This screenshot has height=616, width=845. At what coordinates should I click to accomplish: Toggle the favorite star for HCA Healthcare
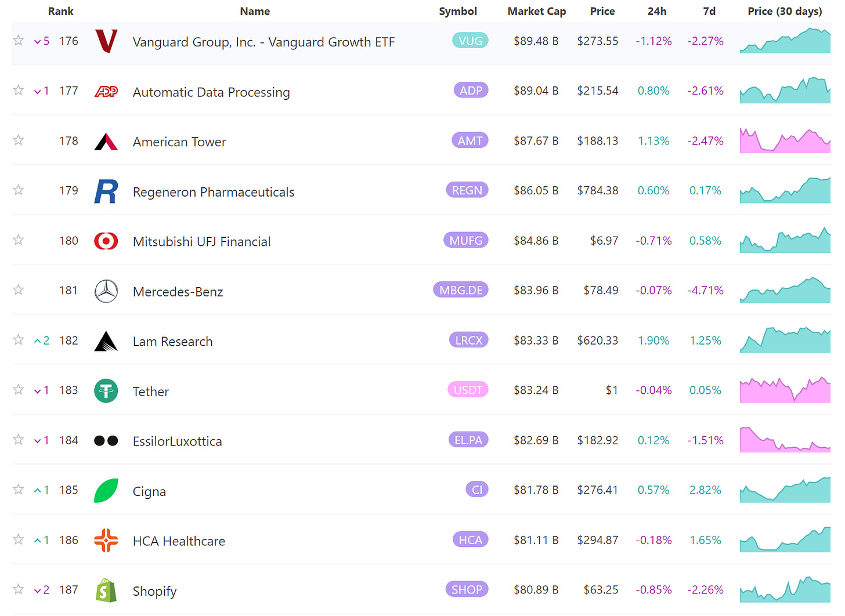[x=19, y=539]
